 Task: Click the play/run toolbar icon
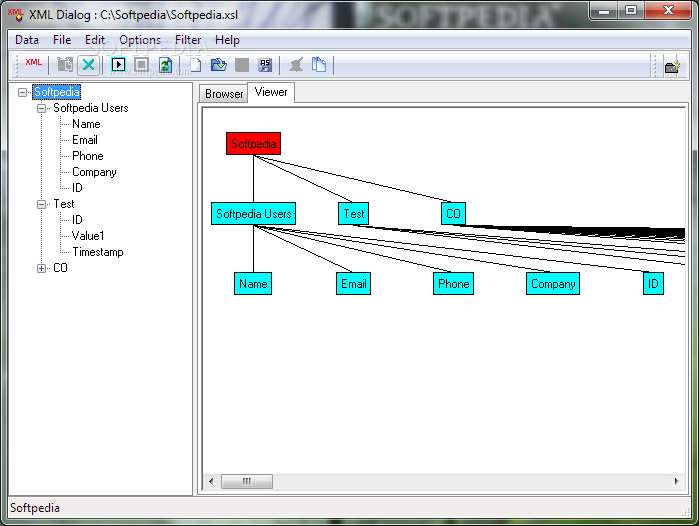coord(118,65)
